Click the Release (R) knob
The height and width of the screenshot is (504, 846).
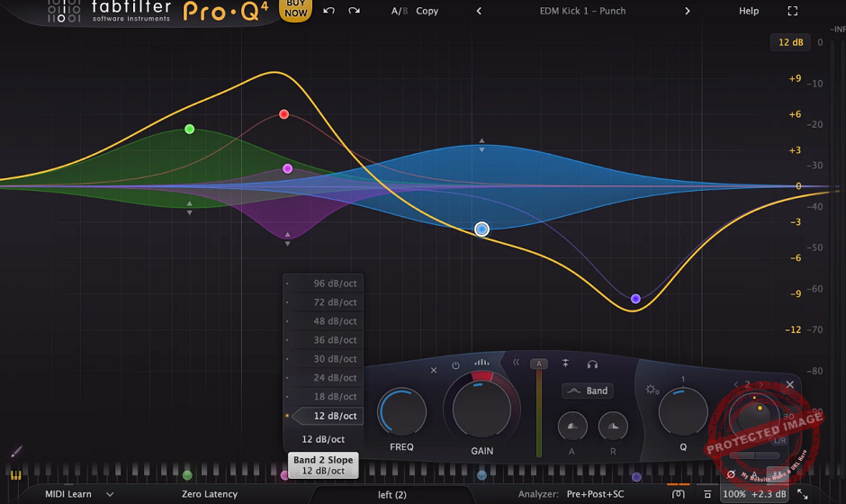613,427
